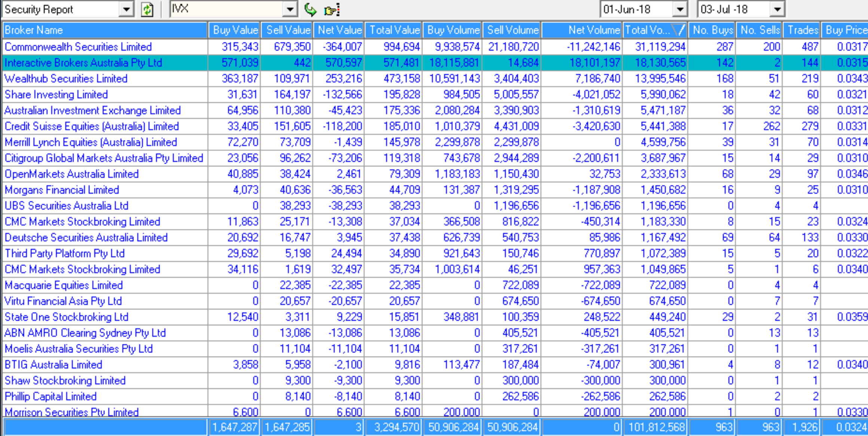
Task: Select Moelis Australia Securities Pty Ltd row
Action: pyautogui.click(x=435, y=349)
